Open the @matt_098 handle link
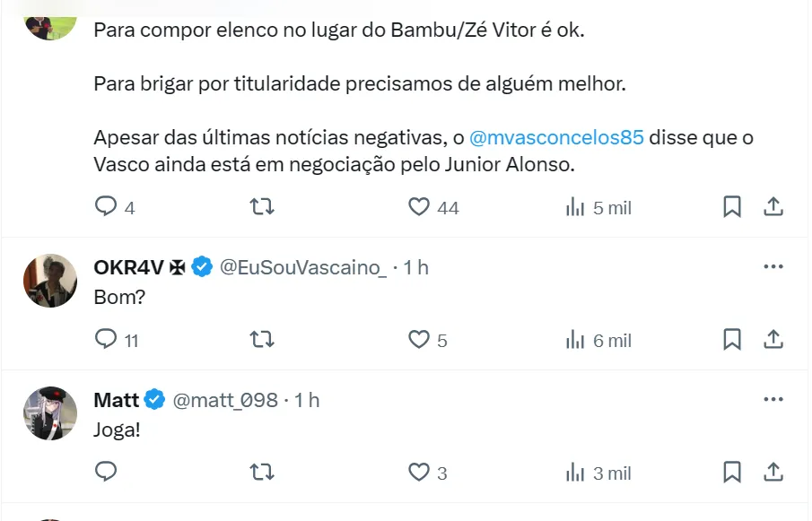The image size is (812, 521). pos(225,400)
